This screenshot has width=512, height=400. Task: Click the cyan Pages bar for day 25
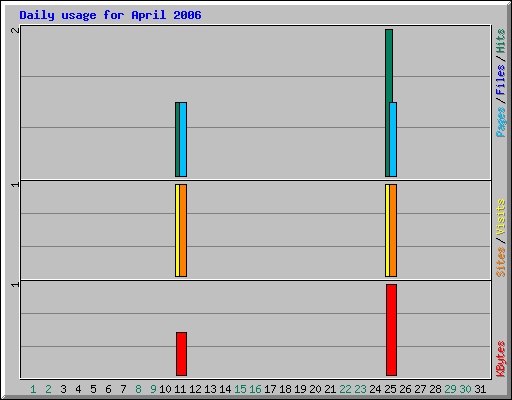393,139
